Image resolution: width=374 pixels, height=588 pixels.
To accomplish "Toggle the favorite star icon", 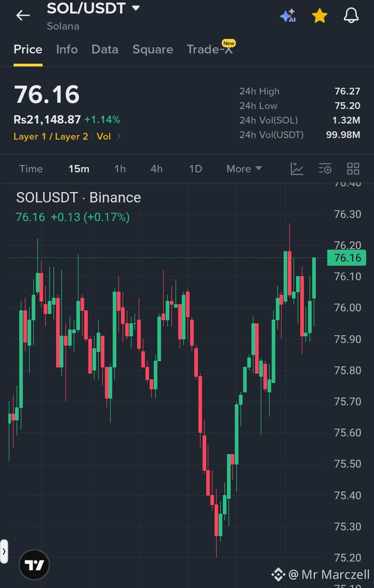I will tap(319, 16).
